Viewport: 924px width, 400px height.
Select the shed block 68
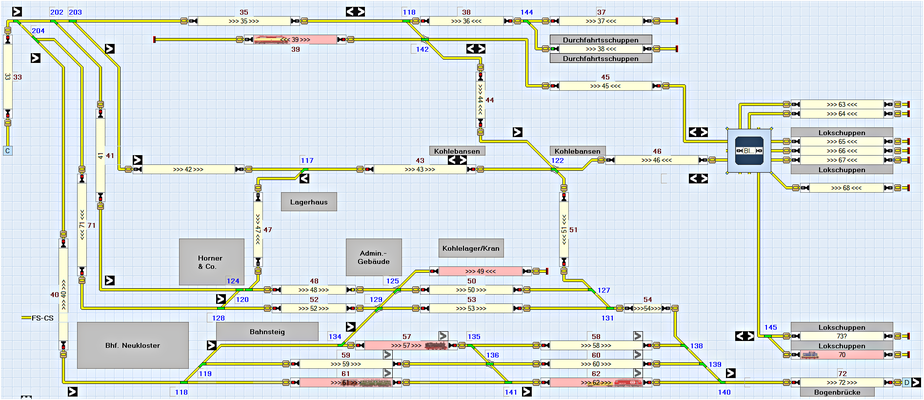click(x=846, y=188)
